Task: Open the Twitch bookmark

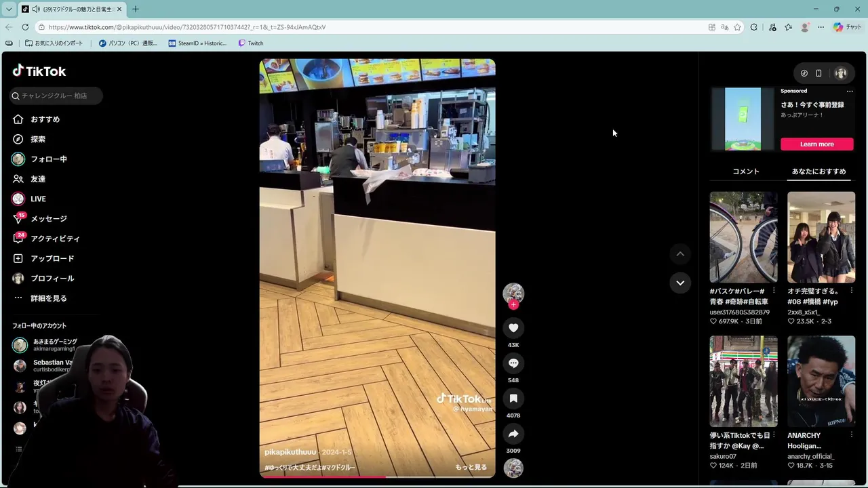Action: (x=250, y=43)
